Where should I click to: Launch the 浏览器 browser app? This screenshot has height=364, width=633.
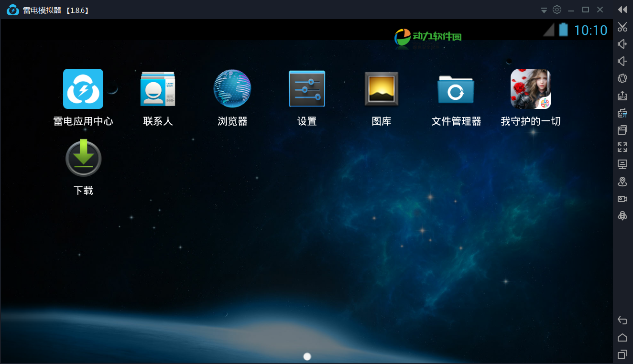(232, 89)
